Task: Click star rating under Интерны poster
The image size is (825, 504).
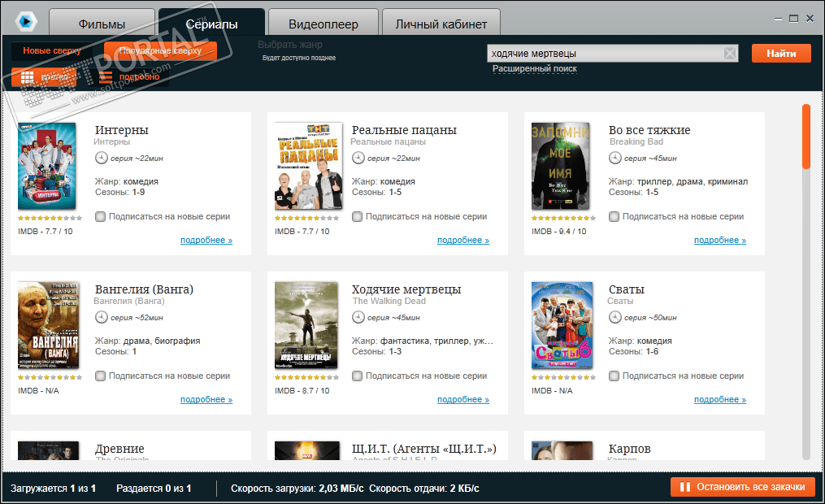Action: 50,218
